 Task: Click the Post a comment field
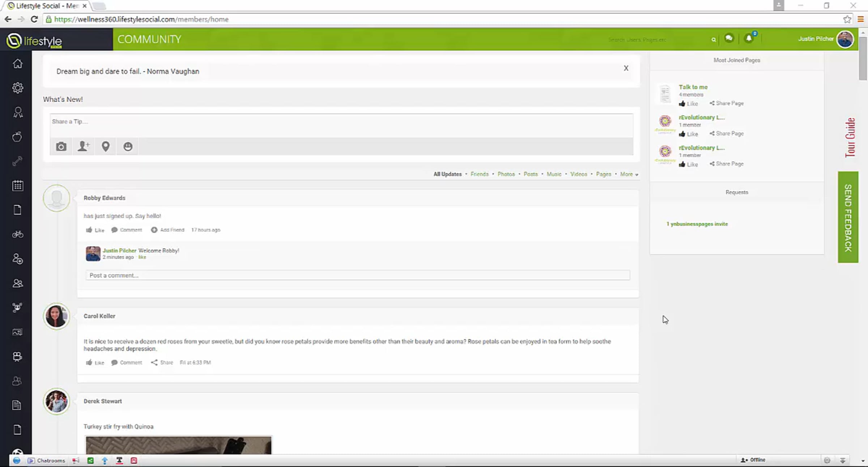pyautogui.click(x=357, y=275)
